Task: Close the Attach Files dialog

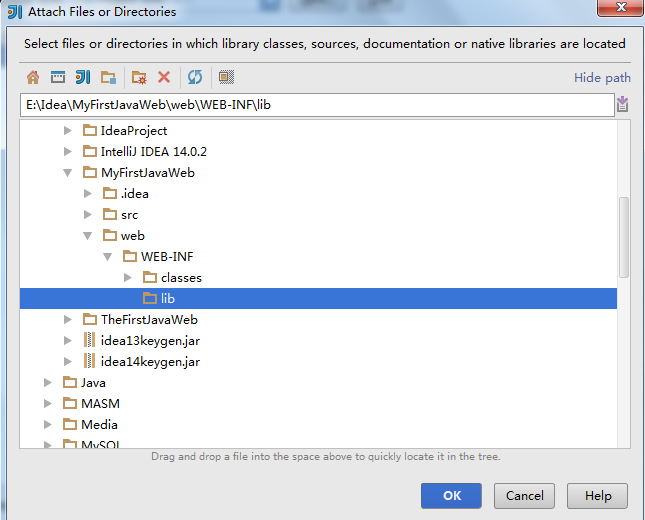Action: pyautogui.click(x=620, y=7)
